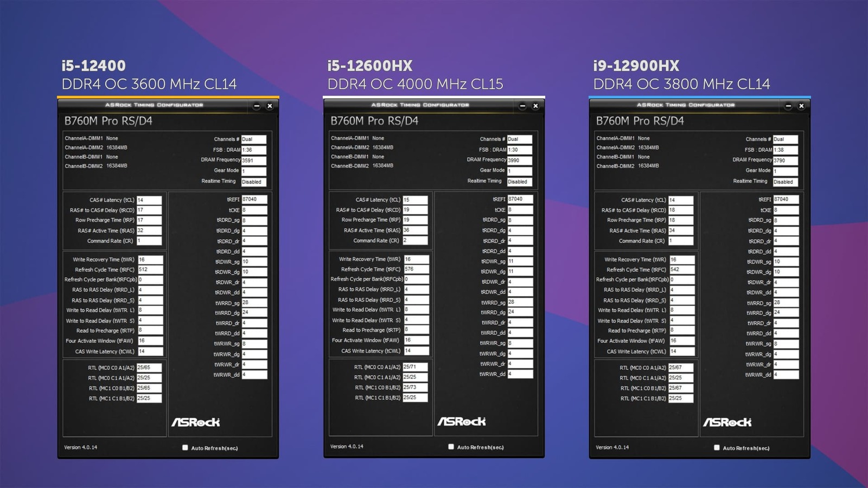Click RTL MC0 C0 A1/A2 value 25/71
The image size is (868, 488).
415,367
